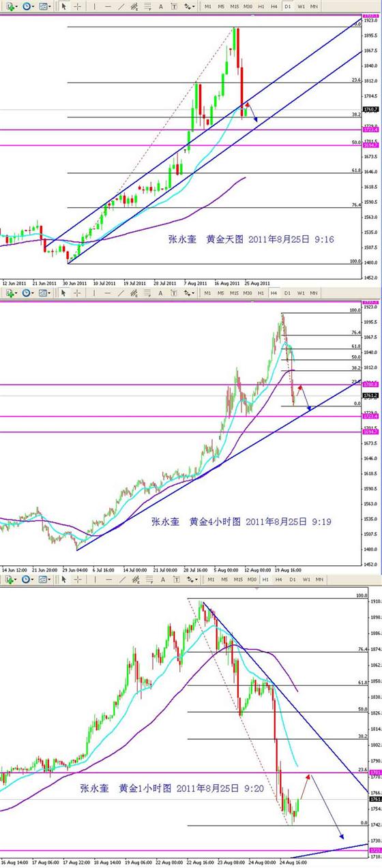Screen dimensions: 382x868
Task: Open the new chart dropdown arrow above the daily chart
Action: (x=16, y=6)
